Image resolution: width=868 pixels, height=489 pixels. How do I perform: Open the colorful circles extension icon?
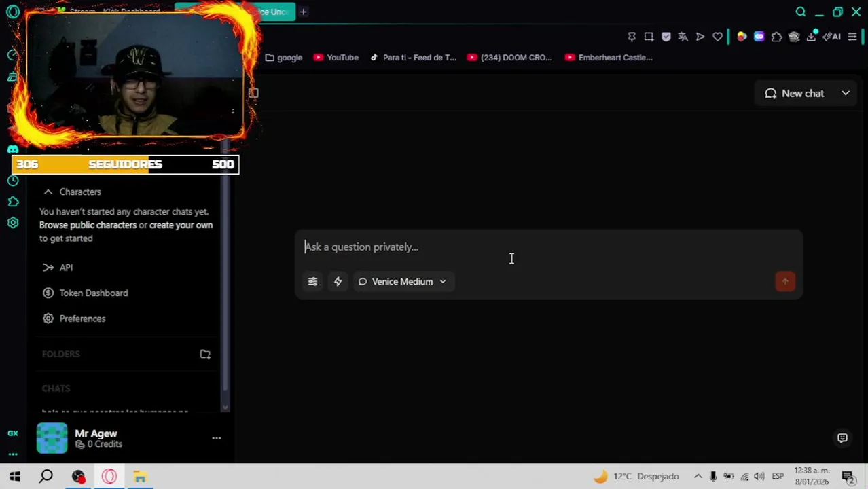742,37
